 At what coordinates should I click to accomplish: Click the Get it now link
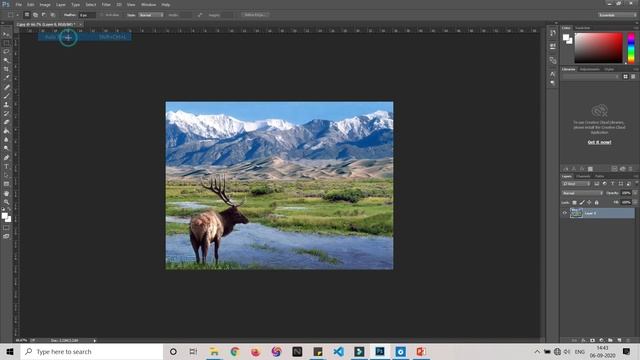tap(599, 142)
